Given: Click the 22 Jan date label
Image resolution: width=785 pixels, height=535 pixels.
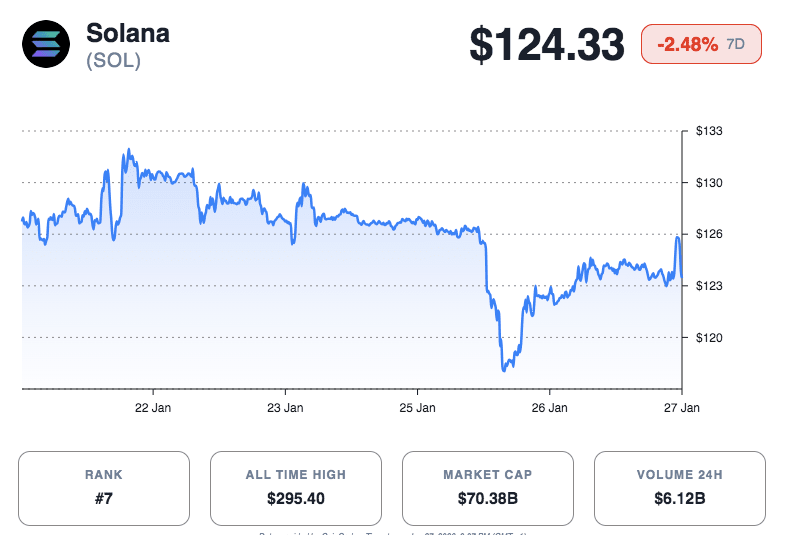Looking at the screenshot, I should (154, 408).
